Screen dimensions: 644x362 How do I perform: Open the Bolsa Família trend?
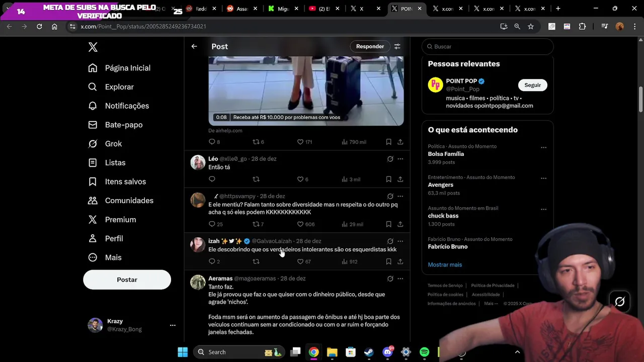[x=446, y=154]
